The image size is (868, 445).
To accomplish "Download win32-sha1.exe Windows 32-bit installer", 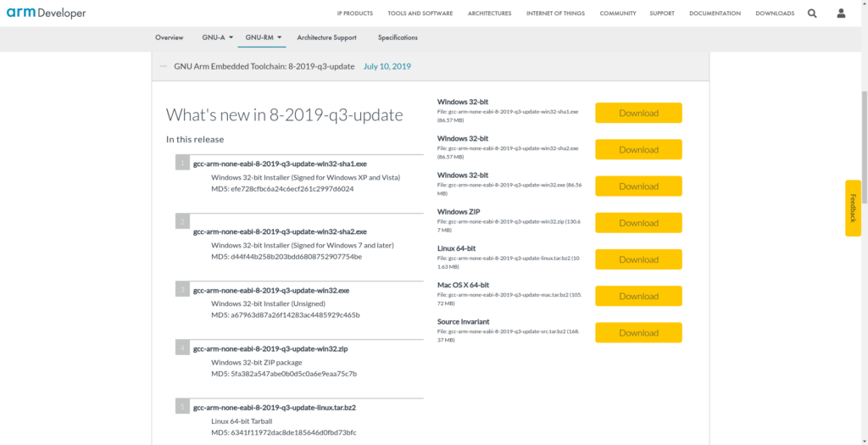I will (x=638, y=113).
